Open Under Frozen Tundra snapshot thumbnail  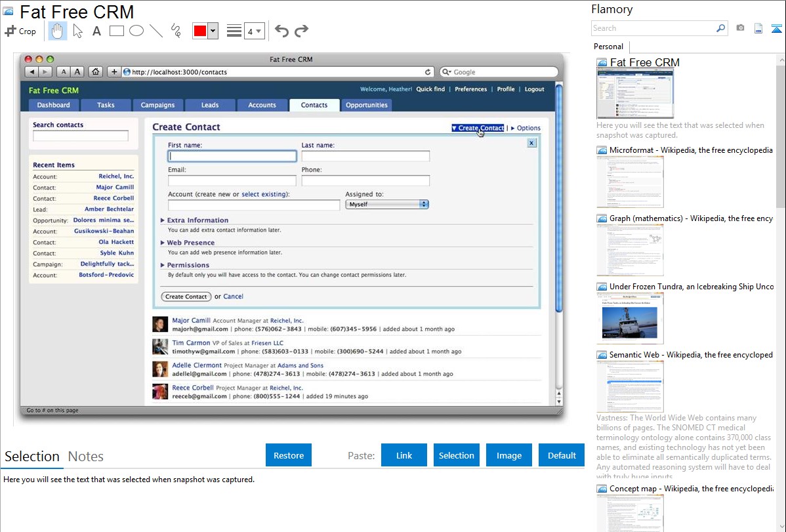[x=630, y=318]
